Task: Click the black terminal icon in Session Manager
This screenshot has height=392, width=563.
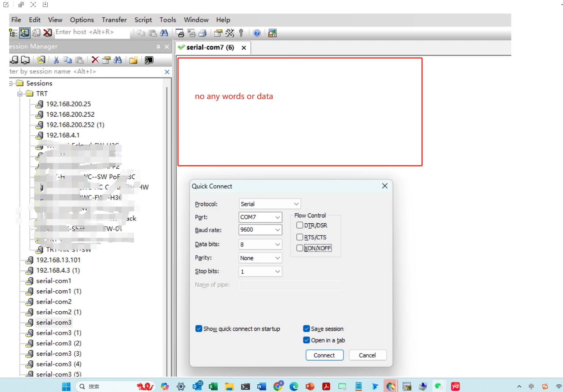Action: [x=149, y=60]
